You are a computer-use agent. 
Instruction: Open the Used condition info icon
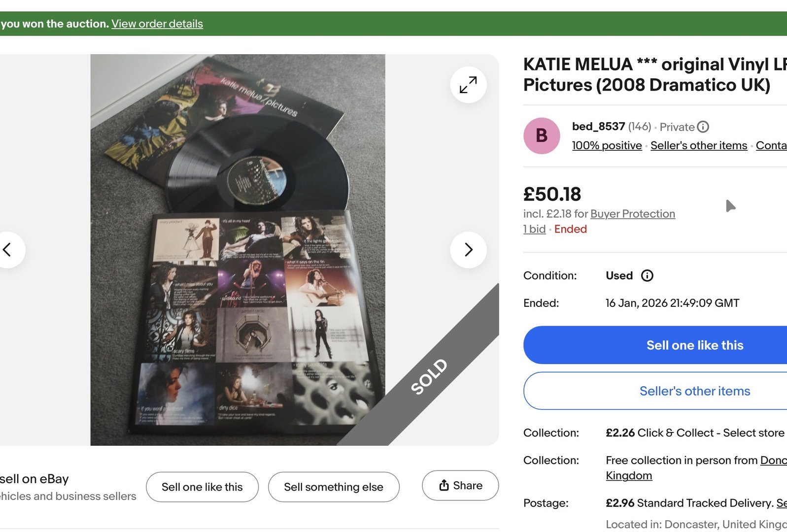pyautogui.click(x=647, y=276)
